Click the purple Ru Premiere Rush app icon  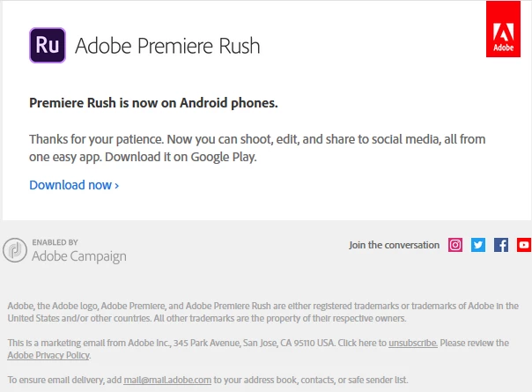48,46
